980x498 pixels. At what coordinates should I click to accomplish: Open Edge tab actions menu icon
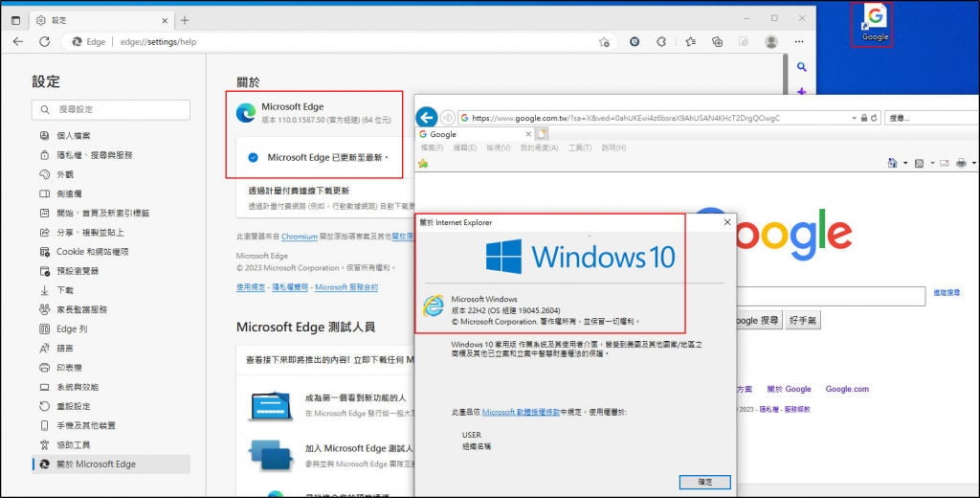[15, 20]
